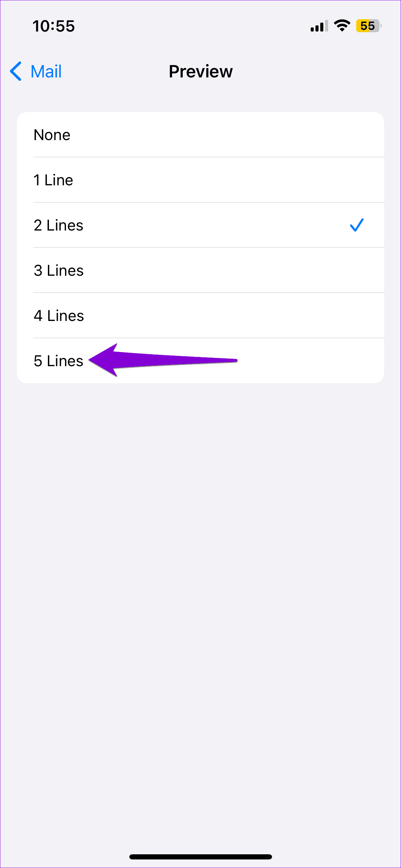Tap empty gray area below options list
Viewport: 401px width, 868px height.
pos(200,582)
